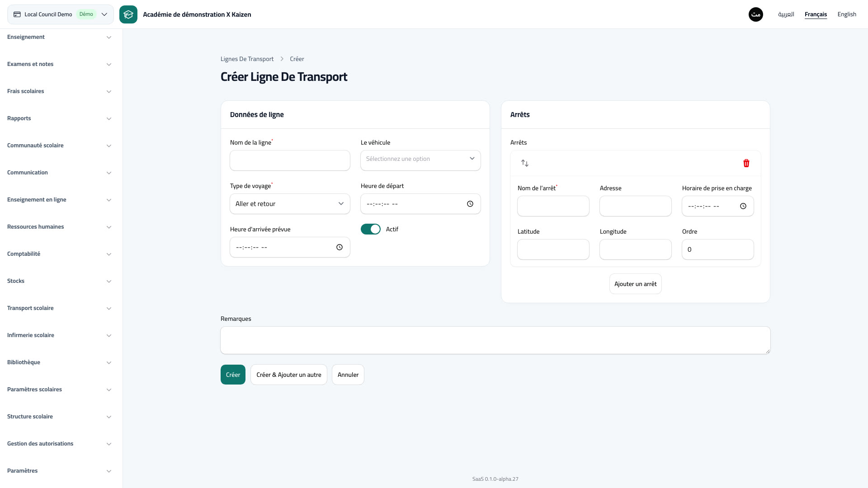
Task: Click the Annuler button
Action: [348, 375]
